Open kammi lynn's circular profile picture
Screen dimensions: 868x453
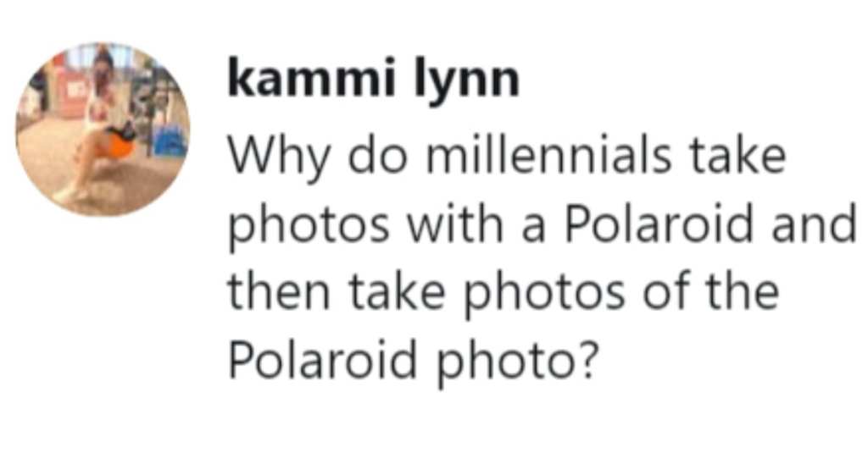(x=103, y=130)
